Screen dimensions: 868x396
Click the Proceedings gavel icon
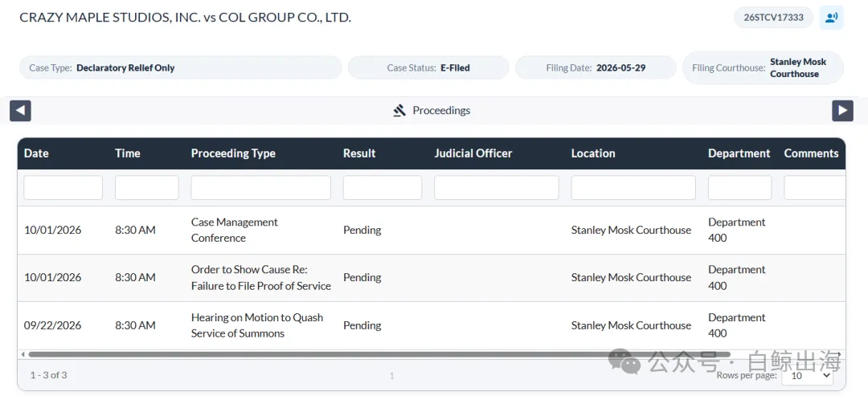tap(399, 111)
